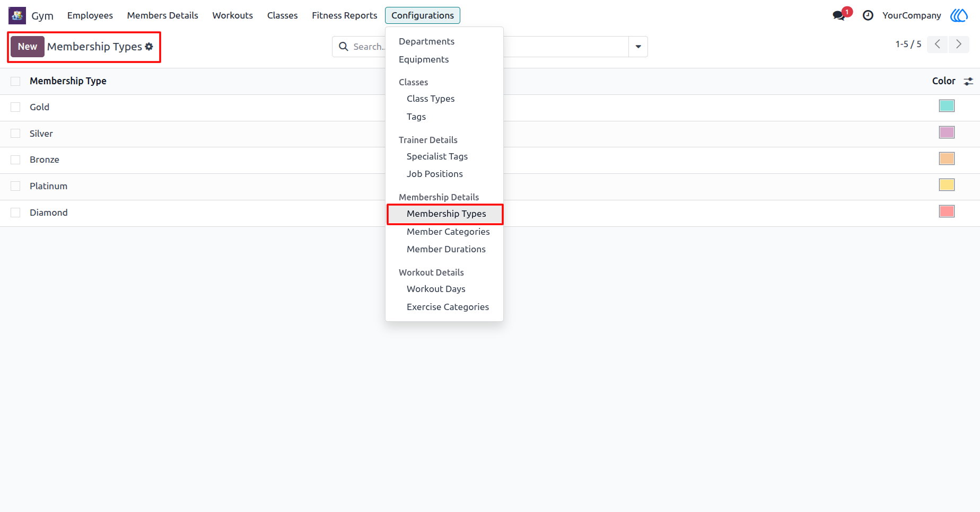Open the Gold membership type record
Image resolution: width=980 pixels, height=512 pixels.
click(x=39, y=107)
